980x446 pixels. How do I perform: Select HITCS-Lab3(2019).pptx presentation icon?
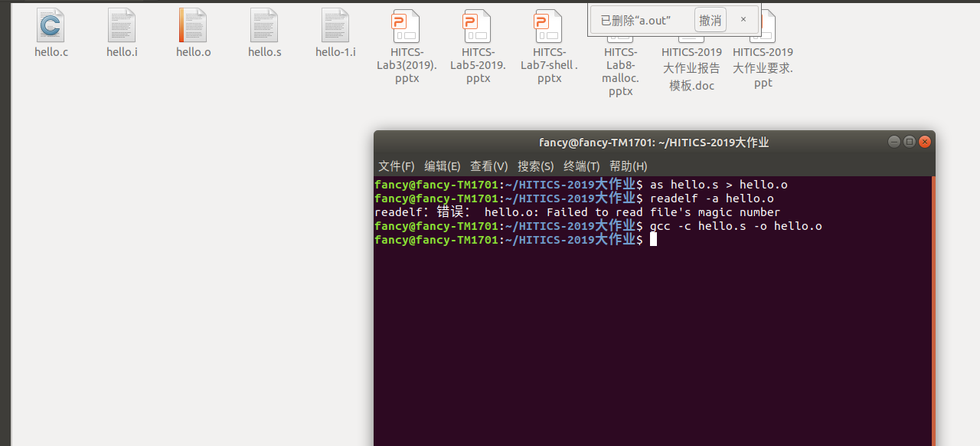tap(407, 25)
